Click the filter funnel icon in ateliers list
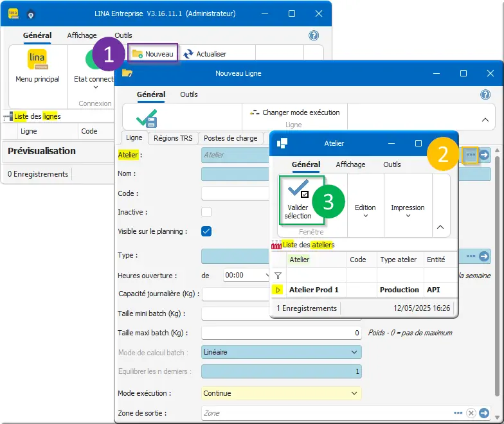Viewport: 504px width, 424px height. coord(278,275)
